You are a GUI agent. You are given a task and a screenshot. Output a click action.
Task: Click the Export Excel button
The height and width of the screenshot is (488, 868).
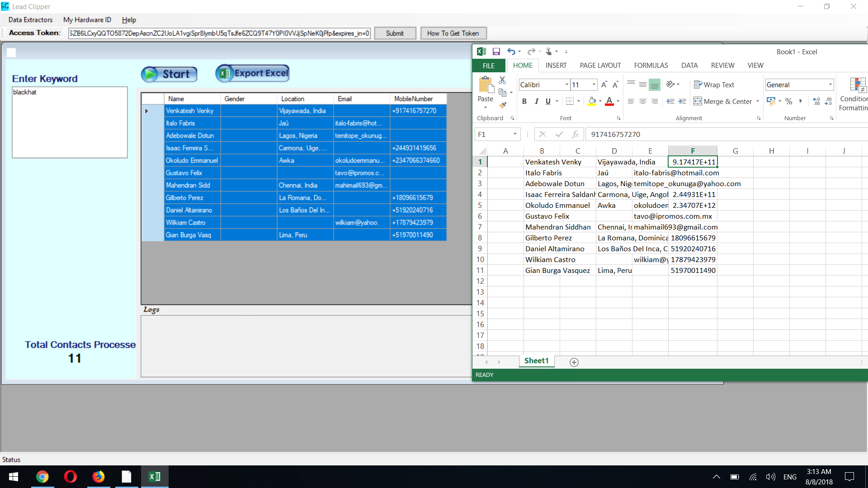(252, 73)
